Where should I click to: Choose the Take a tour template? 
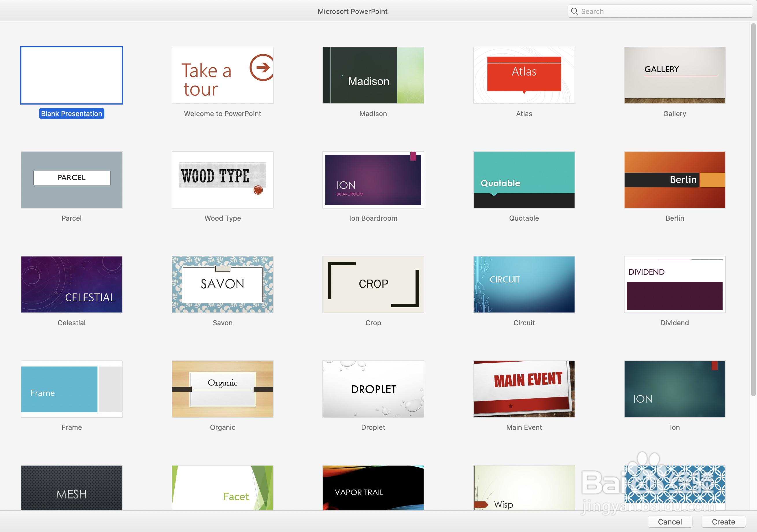coord(223,75)
